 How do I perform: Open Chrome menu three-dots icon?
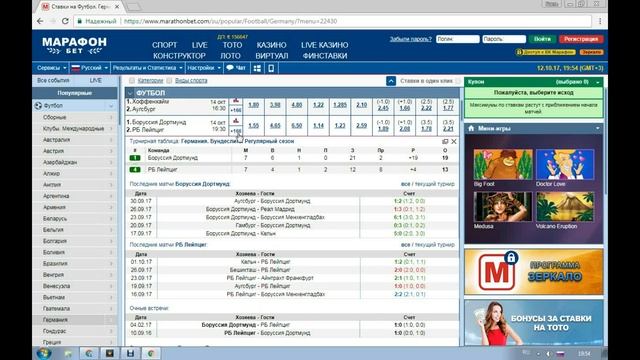[600, 21]
